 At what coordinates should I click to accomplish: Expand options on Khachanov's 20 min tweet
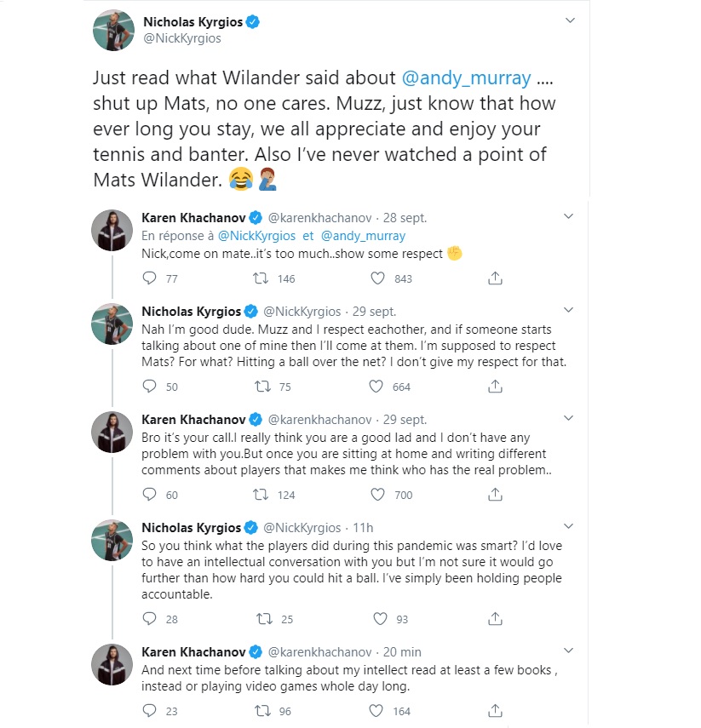[x=570, y=652]
